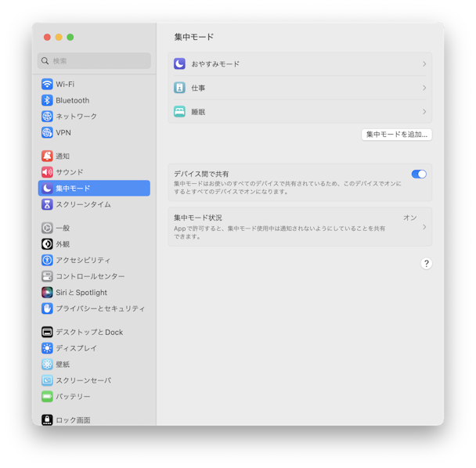Select Wi-Fi in the sidebar

[x=94, y=84]
